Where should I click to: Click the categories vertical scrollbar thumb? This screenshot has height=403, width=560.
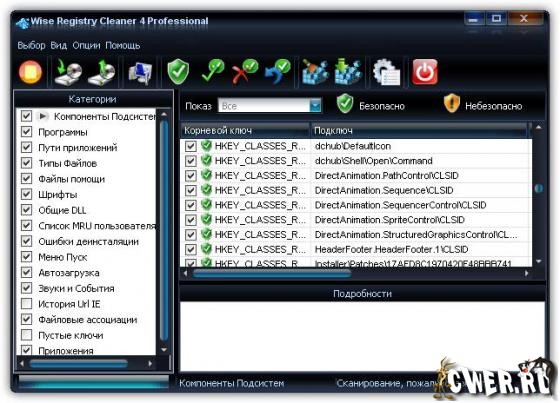(x=164, y=230)
